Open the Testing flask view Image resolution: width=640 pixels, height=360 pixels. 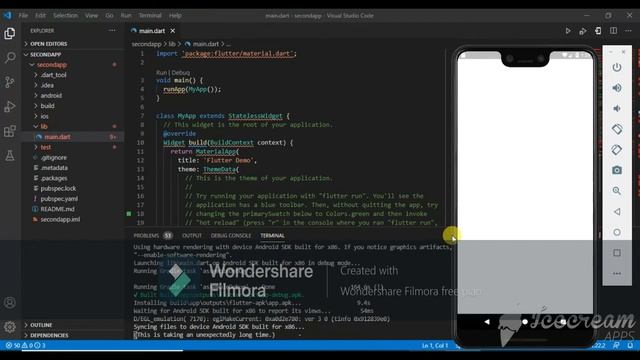[x=10, y=156]
